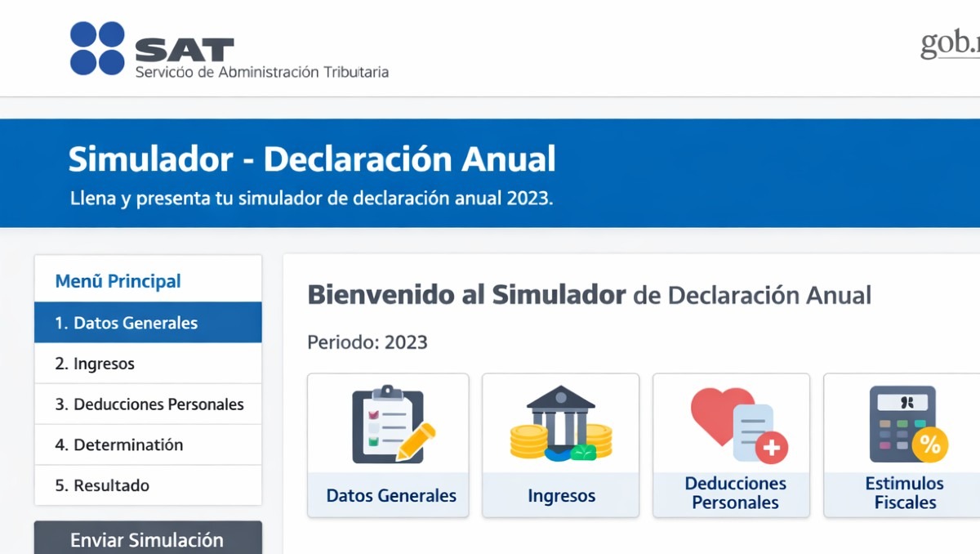This screenshot has height=554, width=980.
Task: Click the Menú Principal heading
Action: click(x=117, y=280)
